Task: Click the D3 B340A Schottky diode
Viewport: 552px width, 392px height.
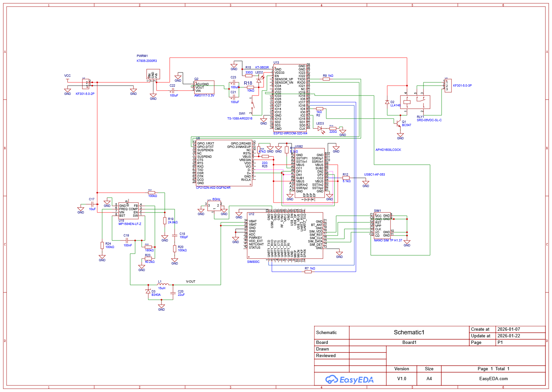Action: pos(148,292)
